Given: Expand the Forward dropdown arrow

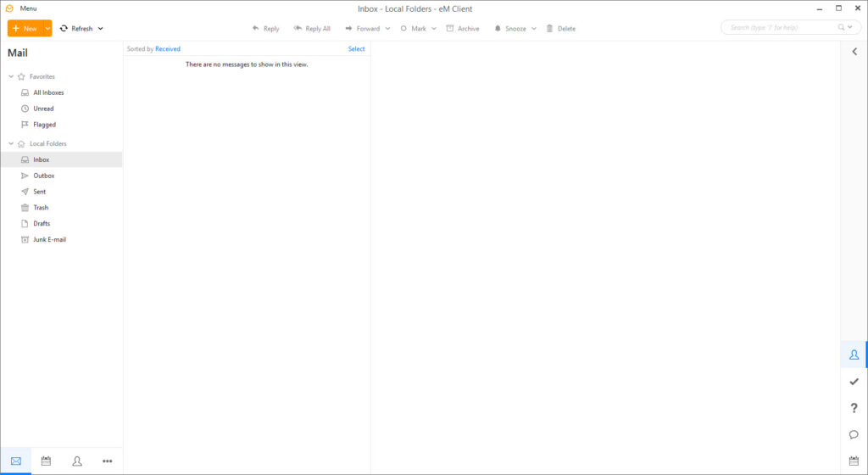Looking at the screenshot, I should coord(387,28).
